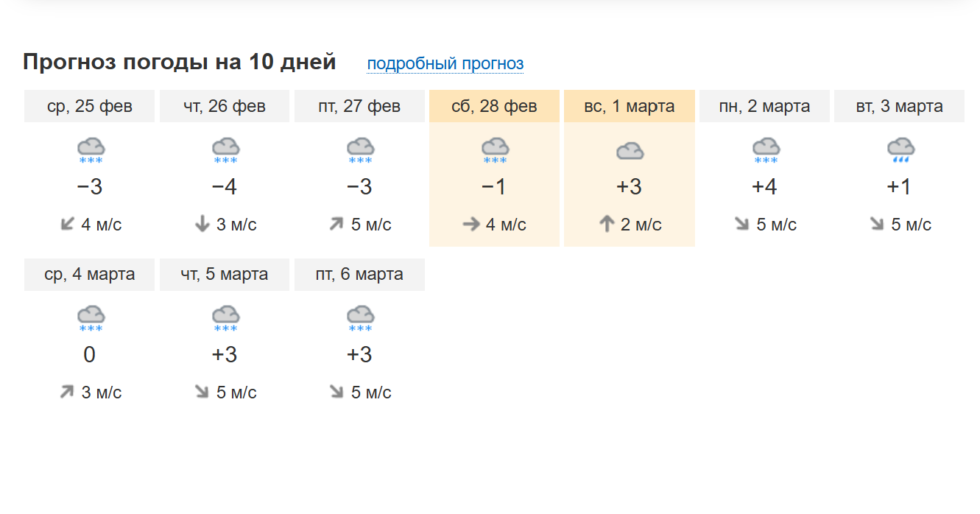Click the downward wind arrow for Thursday 26 February

point(202,225)
